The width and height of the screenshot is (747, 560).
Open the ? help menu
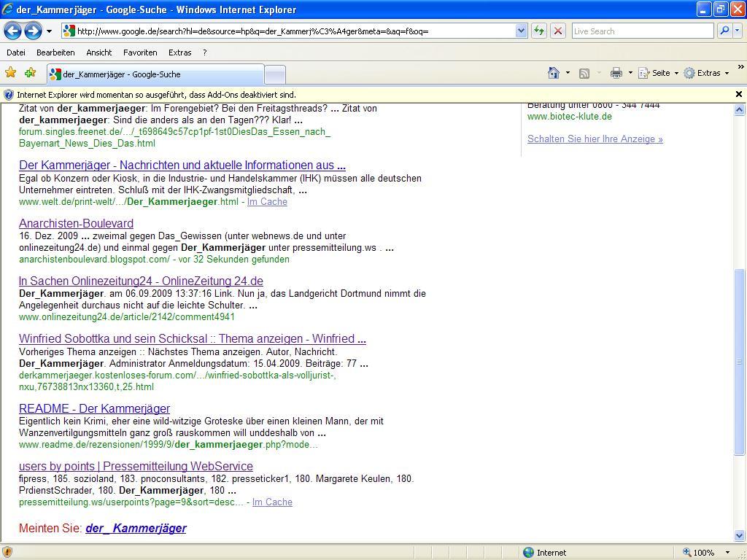click(205, 52)
